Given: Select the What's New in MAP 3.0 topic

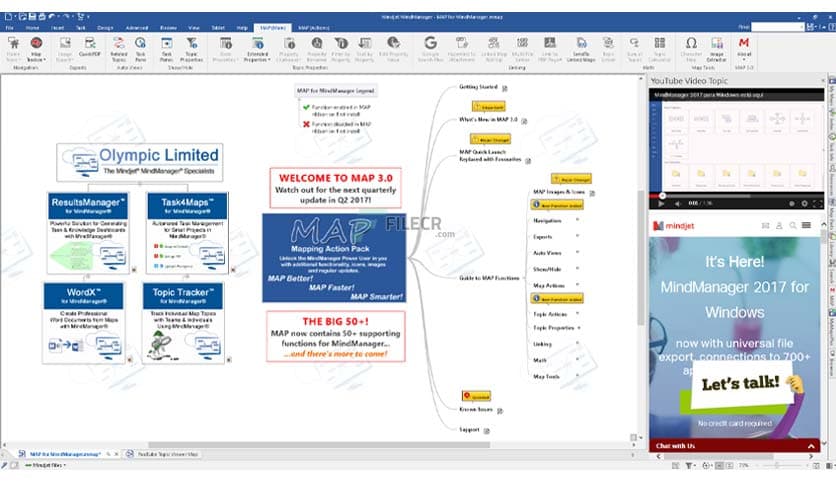Looking at the screenshot, I should tap(488, 120).
